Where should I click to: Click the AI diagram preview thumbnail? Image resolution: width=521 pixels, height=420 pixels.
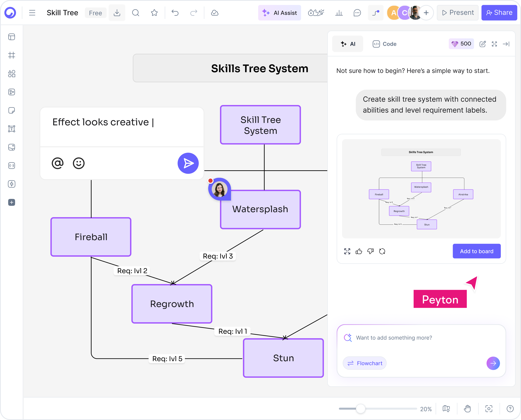pyautogui.click(x=421, y=189)
